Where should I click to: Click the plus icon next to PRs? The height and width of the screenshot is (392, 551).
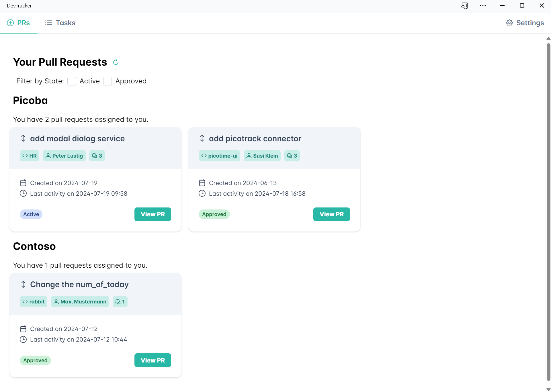coord(11,23)
